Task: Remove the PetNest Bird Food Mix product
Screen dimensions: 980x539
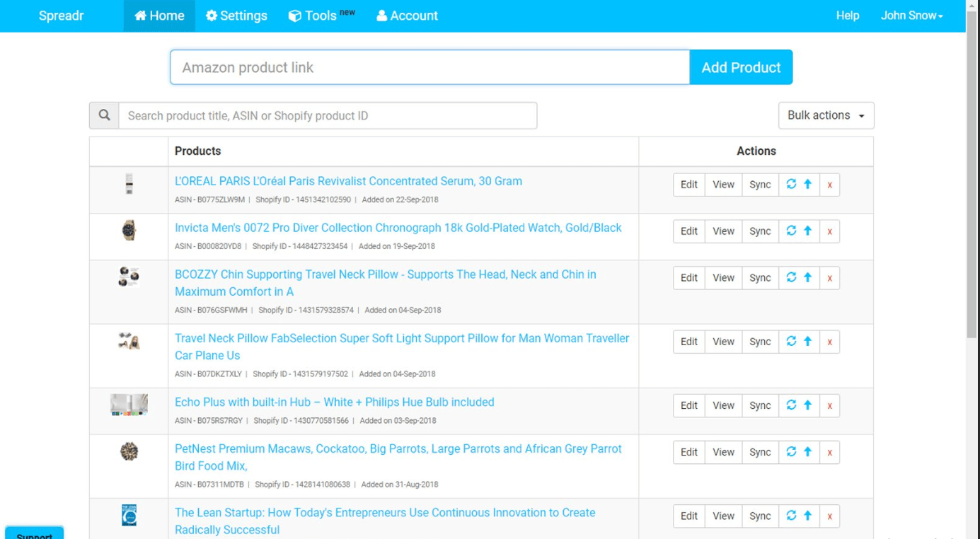Action: coord(830,452)
